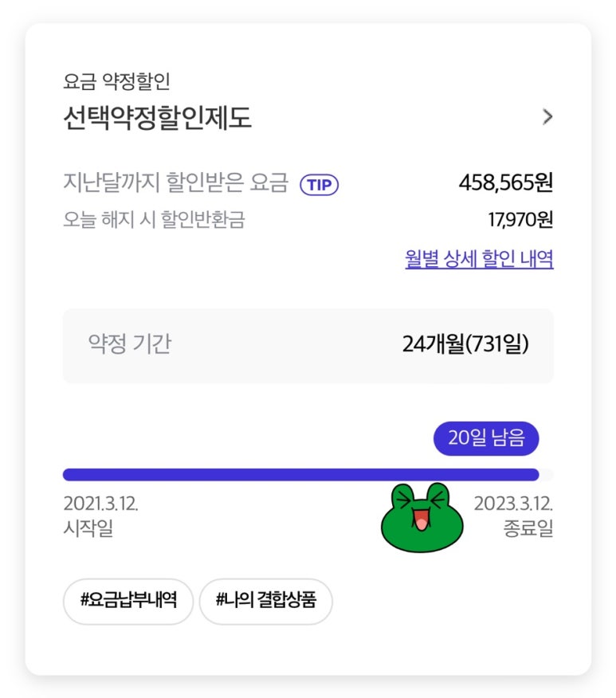The height and width of the screenshot is (698, 616).
Task: Tap the 지난달까지 할인받은 요금 label
Action: 176,182
